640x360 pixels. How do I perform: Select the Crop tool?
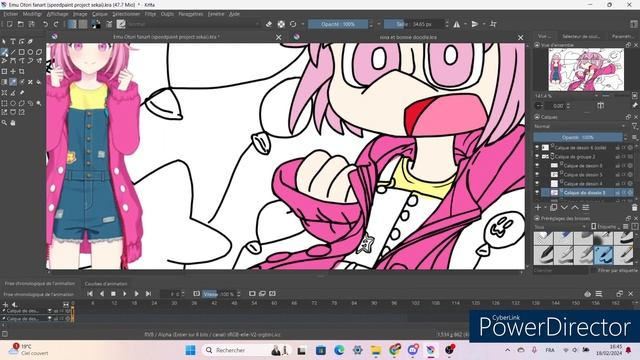pyautogui.click(x=21, y=71)
